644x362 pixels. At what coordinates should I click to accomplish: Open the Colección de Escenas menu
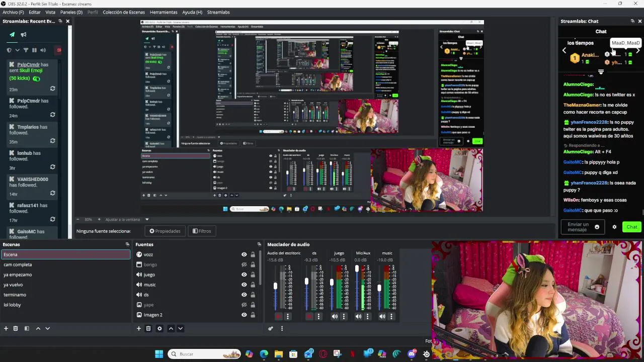[124, 12]
